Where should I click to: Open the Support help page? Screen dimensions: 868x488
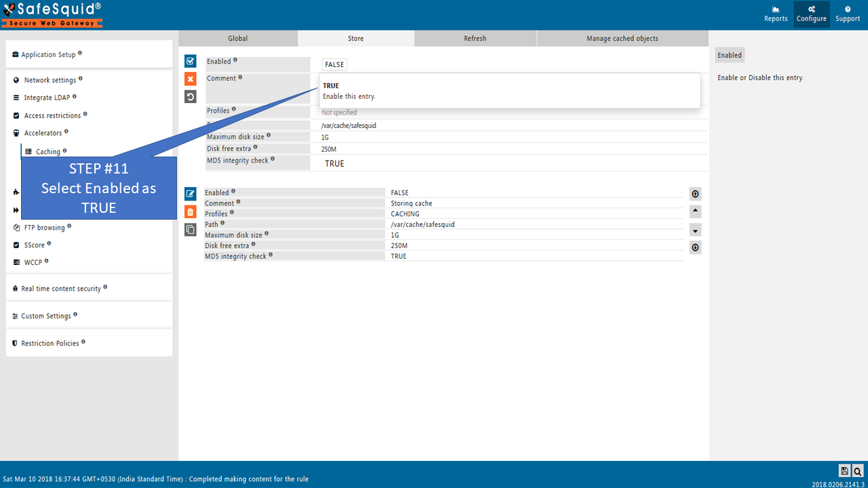point(848,14)
